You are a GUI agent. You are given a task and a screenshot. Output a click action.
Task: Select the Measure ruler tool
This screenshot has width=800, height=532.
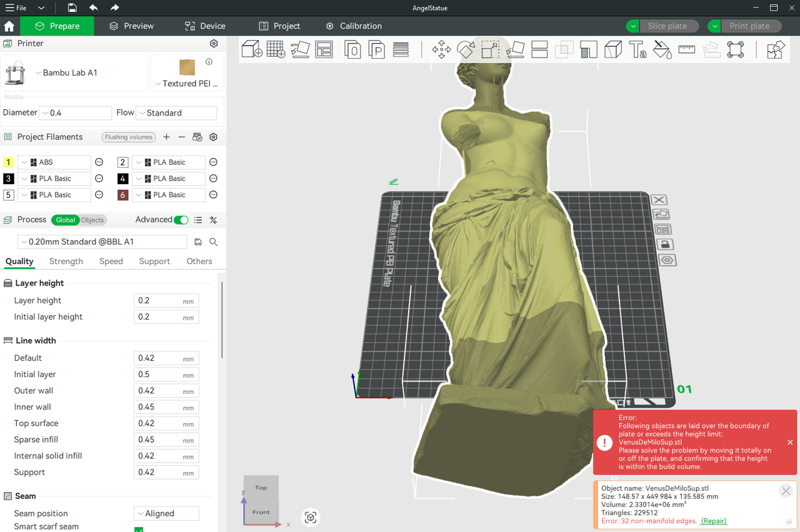click(x=687, y=49)
